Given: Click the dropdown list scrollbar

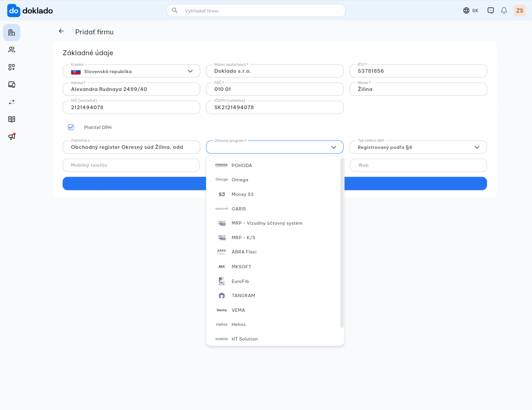Looking at the screenshot, I should click(x=342, y=243).
